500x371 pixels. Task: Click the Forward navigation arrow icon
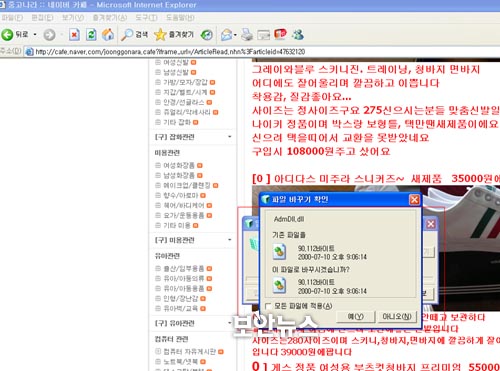tap(49, 34)
